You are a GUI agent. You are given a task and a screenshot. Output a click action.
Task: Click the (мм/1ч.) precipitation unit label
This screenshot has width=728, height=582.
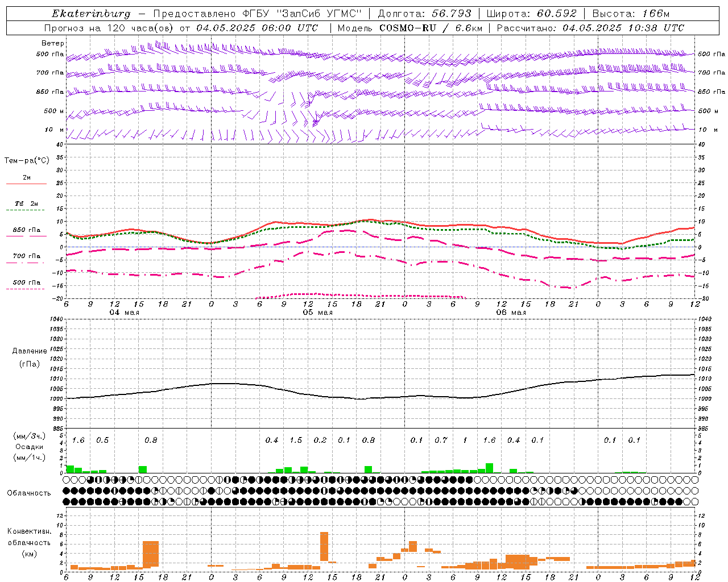pyautogui.click(x=29, y=458)
